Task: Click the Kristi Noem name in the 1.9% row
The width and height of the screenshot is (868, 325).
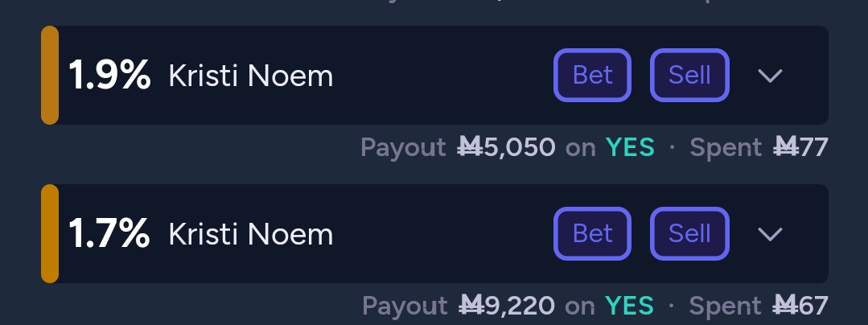Action: click(251, 76)
